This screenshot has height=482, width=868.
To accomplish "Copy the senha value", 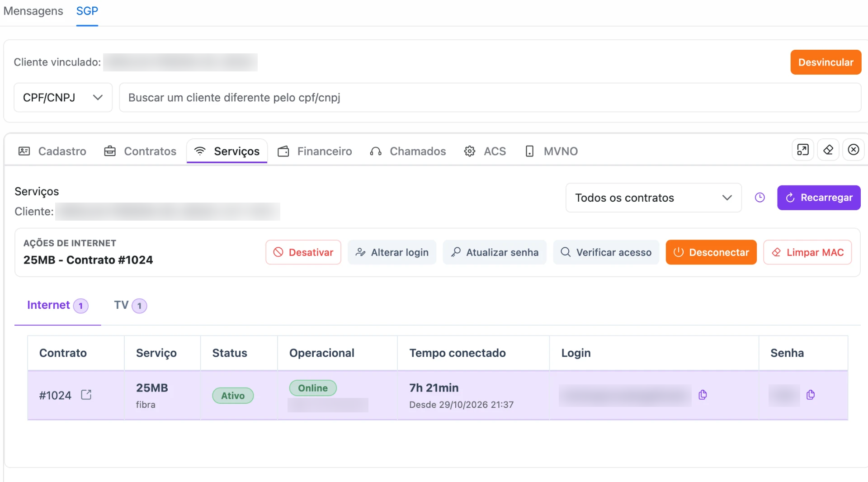I will click(811, 395).
